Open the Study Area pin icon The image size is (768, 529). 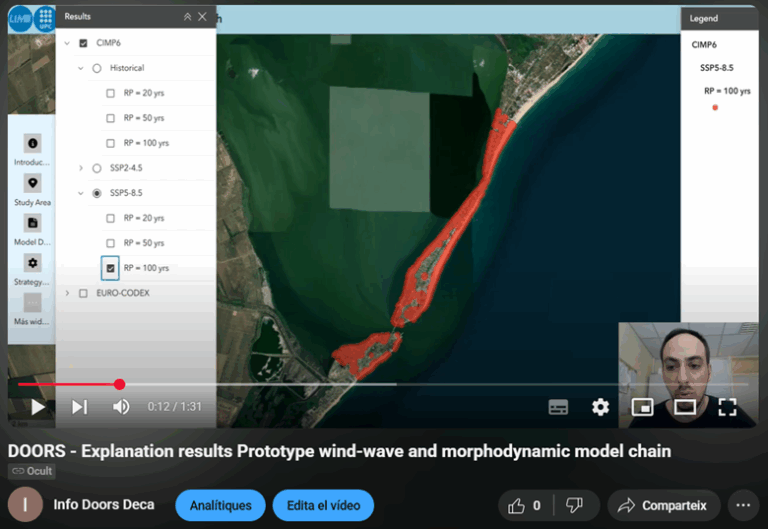[x=33, y=184]
